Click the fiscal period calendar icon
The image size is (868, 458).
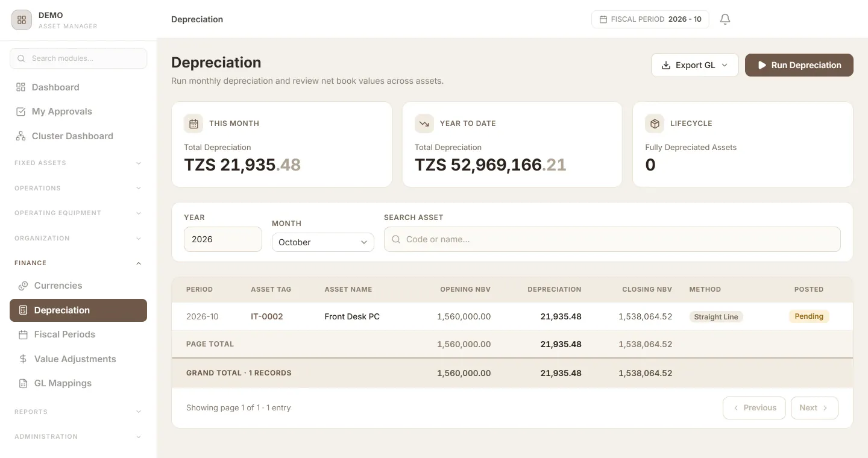point(603,19)
